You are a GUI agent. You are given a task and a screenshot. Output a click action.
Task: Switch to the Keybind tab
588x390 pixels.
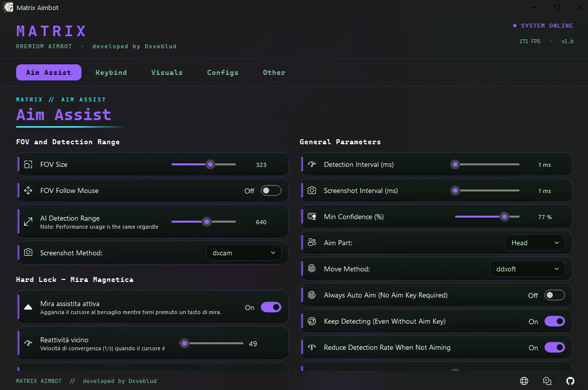tap(111, 72)
